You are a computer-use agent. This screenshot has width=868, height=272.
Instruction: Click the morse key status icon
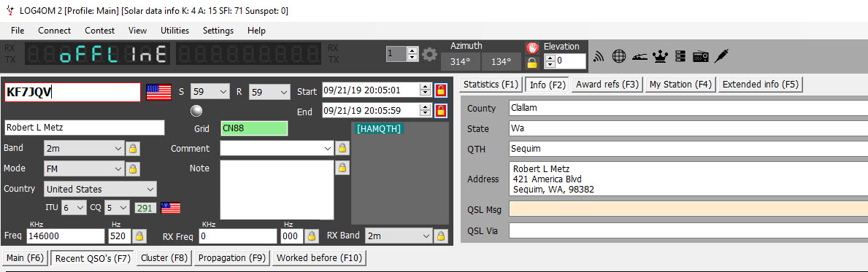[x=640, y=56]
